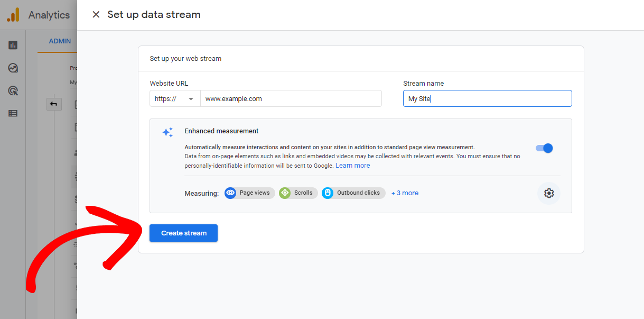
Task: Switch to the ADMIN tab
Action: pyautogui.click(x=60, y=41)
